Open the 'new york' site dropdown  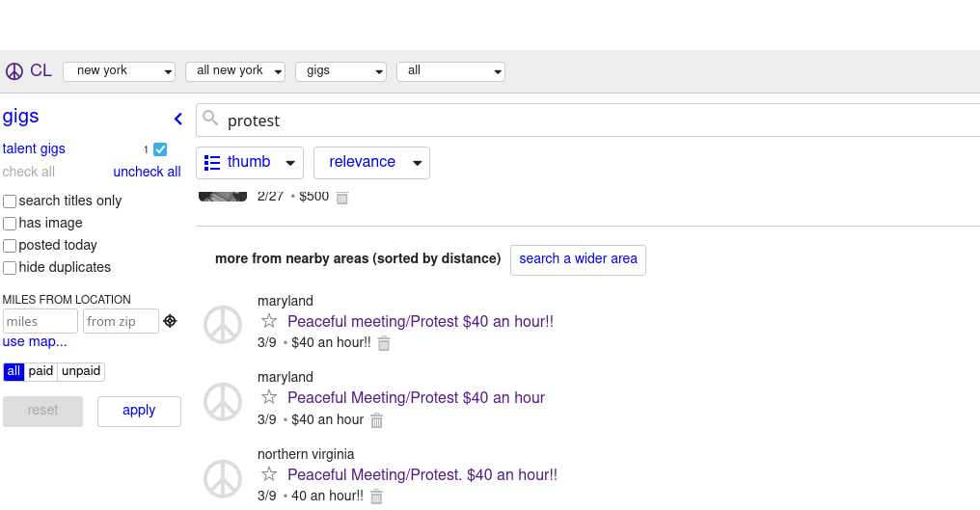coord(119,71)
